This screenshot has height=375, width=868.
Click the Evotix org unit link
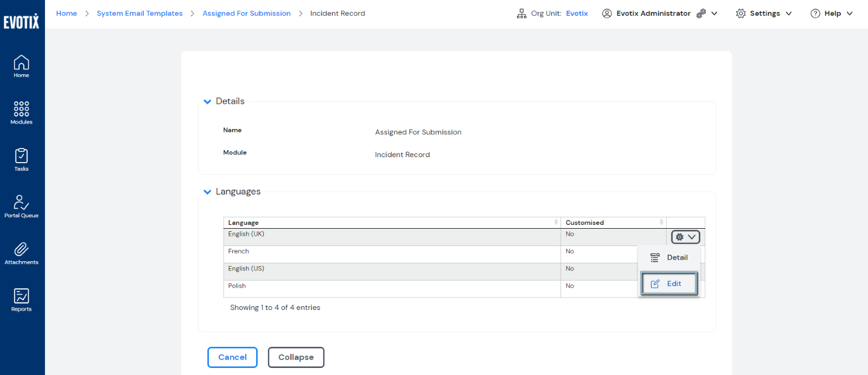click(577, 14)
